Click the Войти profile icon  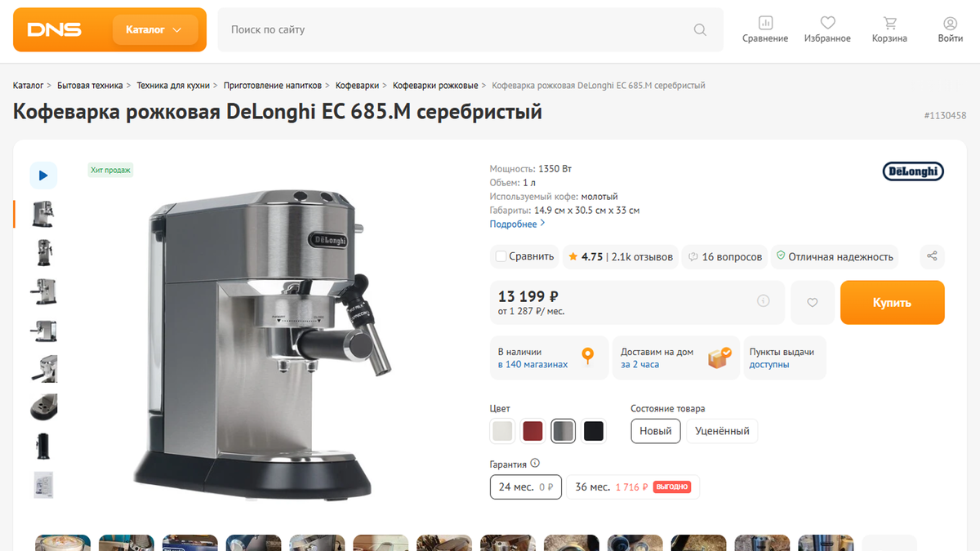coord(950,23)
